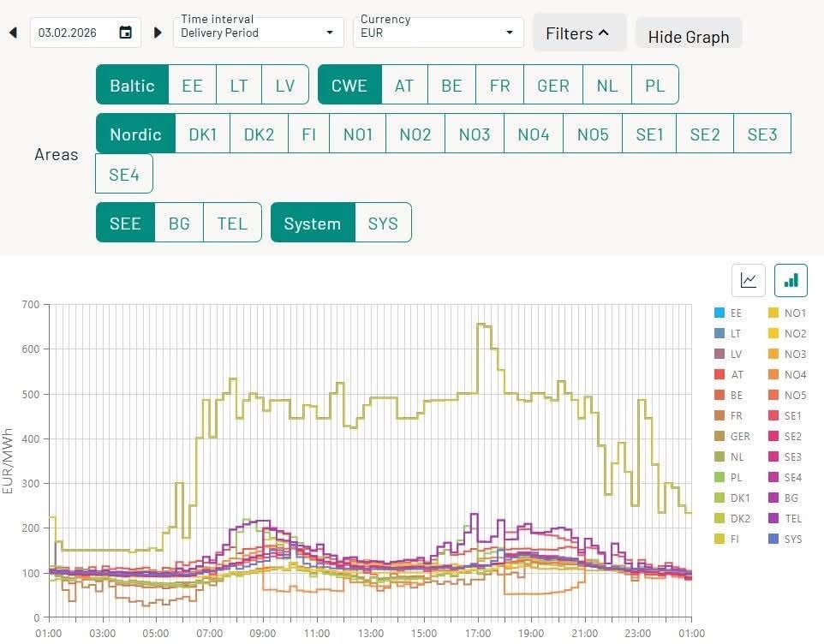Click the System group button
Image resolution: width=824 pixels, height=644 pixels.
pyautogui.click(x=312, y=224)
